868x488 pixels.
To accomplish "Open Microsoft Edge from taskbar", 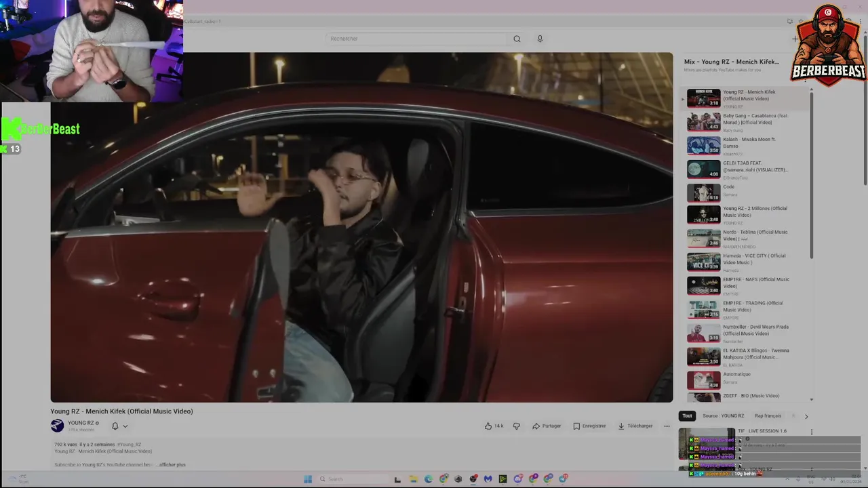I will (x=429, y=479).
